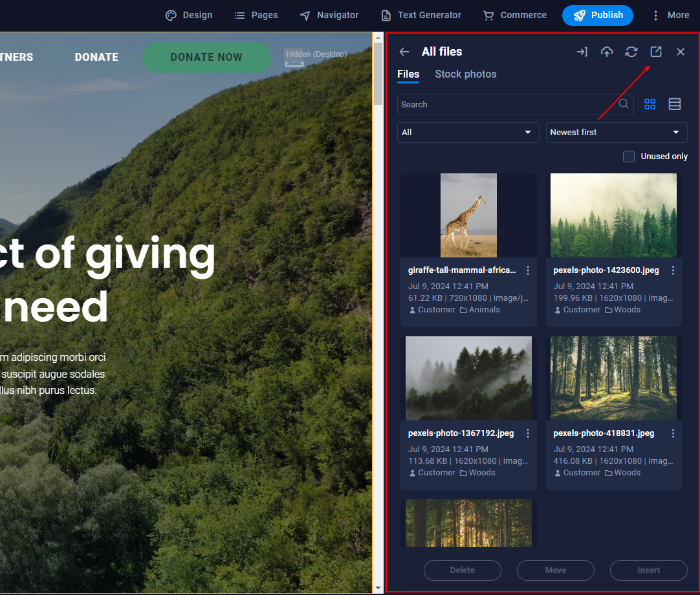
Task: Click the Animals folder label under giraffe file
Action: tap(480, 310)
